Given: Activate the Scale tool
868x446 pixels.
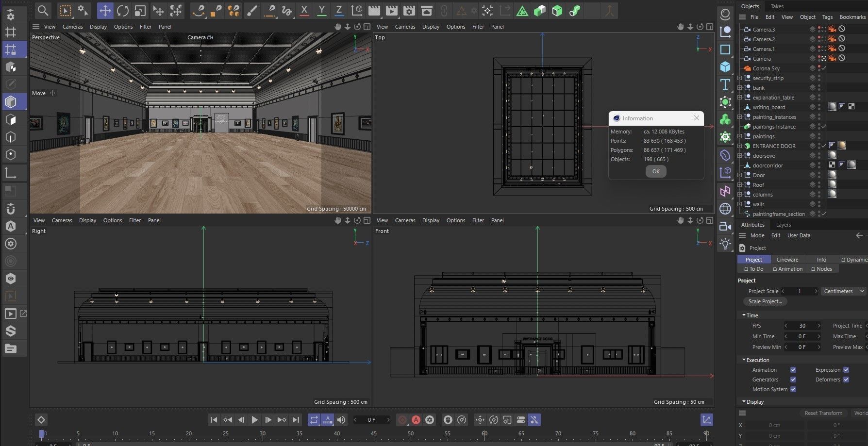Looking at the screenshot, I should pyautogui.click(x=140, y=10).
